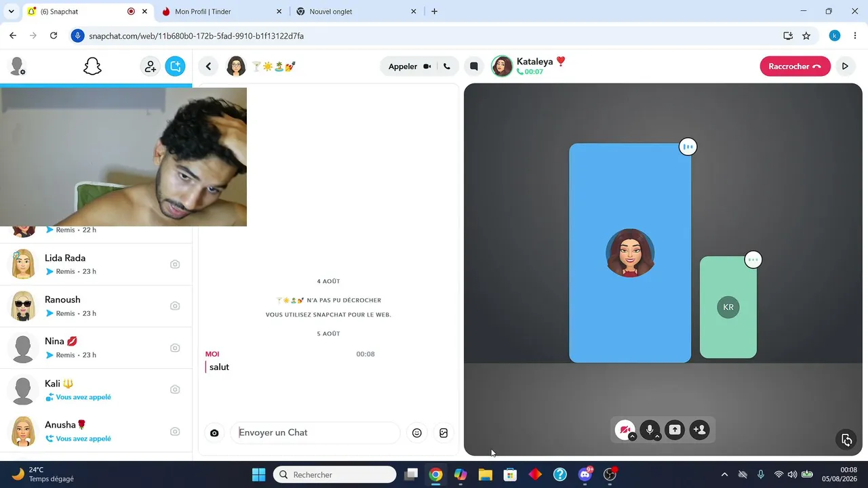Mute the microphone in call controls
Image resolution: width=868 pixels, height=488 pixels.
click(x=650, y=430)
